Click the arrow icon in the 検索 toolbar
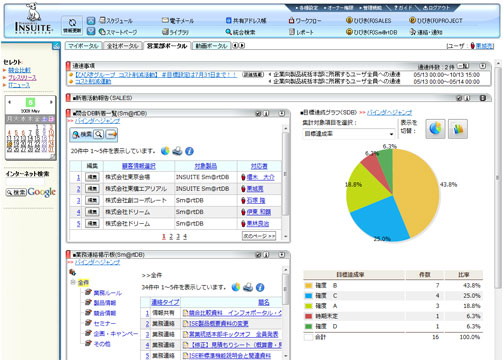The image size is (503, 361). 111,134
